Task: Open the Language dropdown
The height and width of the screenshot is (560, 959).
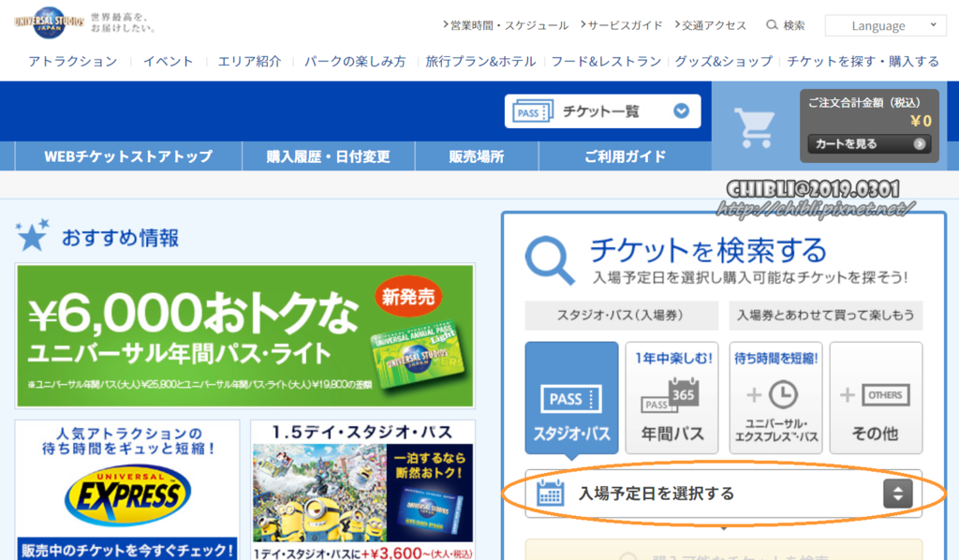Action: [x=885, y=25]
